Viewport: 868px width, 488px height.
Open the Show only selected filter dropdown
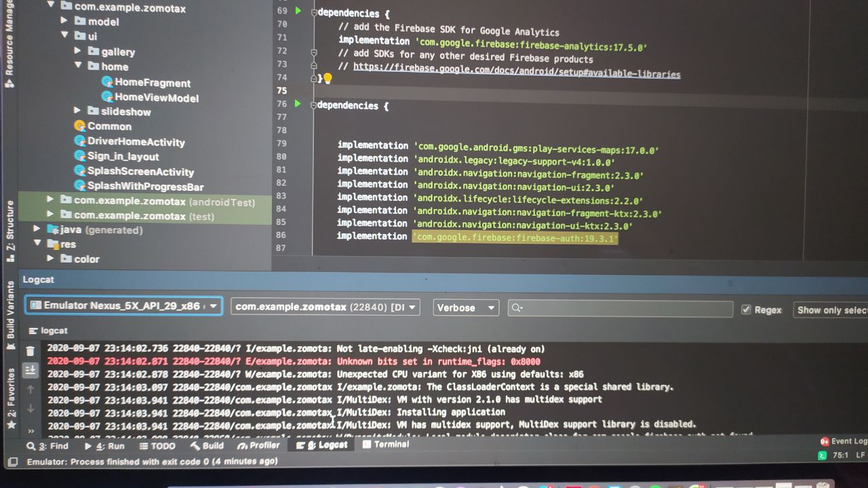click(831, 309)
